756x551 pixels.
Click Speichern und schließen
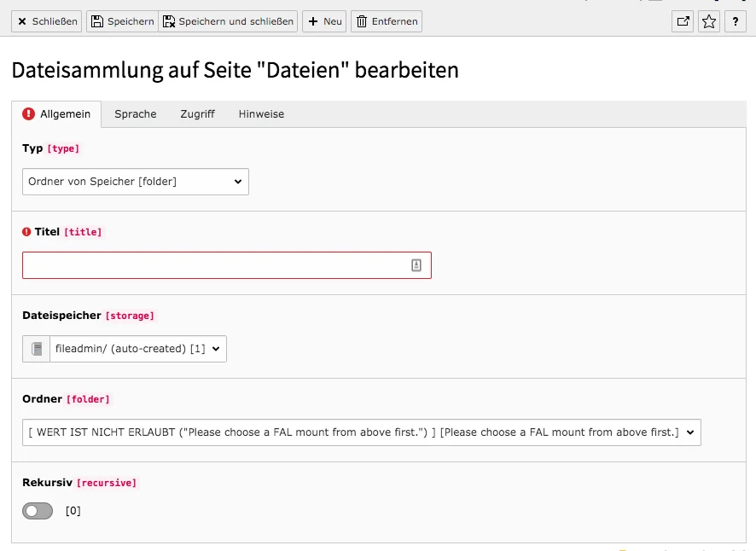point(228,21)
